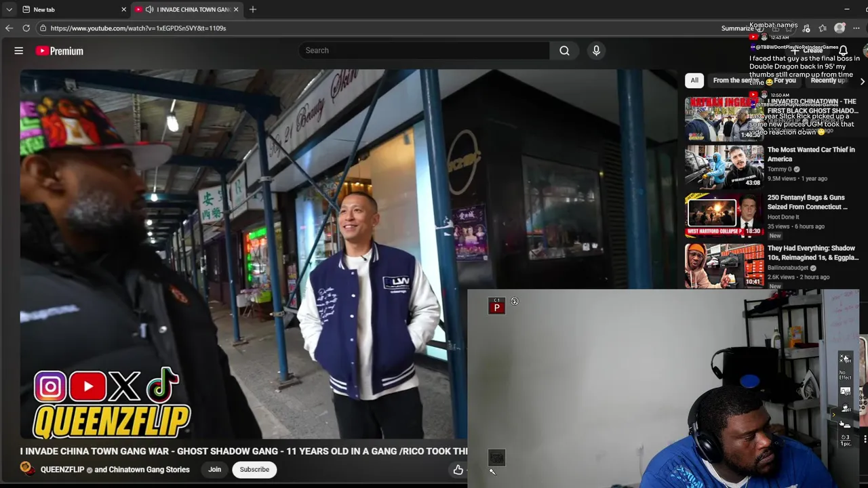868x488 pixels.
Task: Open 250 Fentanyl Bags & Guns title
Action: (808, 202)
